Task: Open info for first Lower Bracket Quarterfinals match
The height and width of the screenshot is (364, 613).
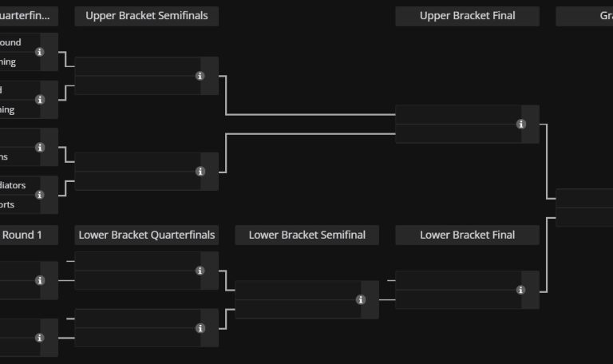Action: pyautogui.click(x=200, y=271)
